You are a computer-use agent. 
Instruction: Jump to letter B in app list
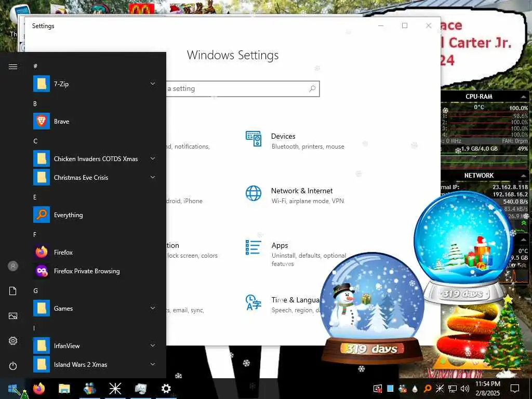tap(35, 104)
